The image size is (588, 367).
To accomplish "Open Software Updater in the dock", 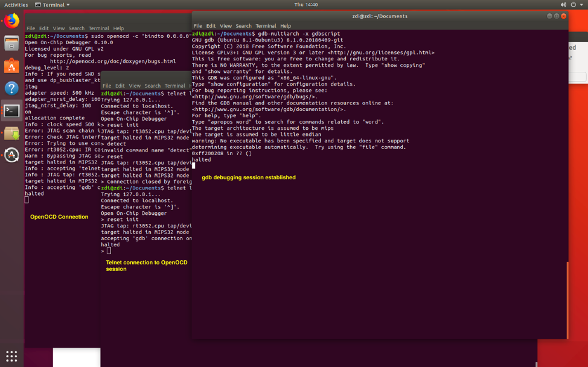I will point(11,155).
